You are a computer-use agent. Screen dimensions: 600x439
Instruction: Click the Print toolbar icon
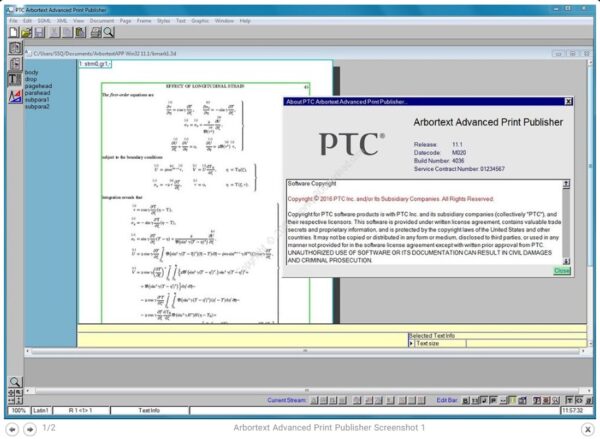96,33
